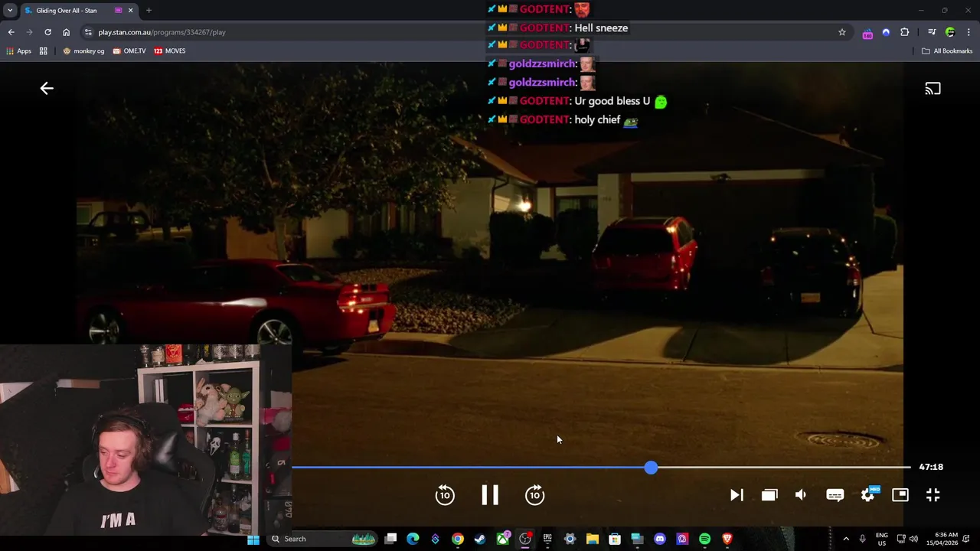980x551 pixels.
Task: Go to the browser home page
Action: (66, 32)
